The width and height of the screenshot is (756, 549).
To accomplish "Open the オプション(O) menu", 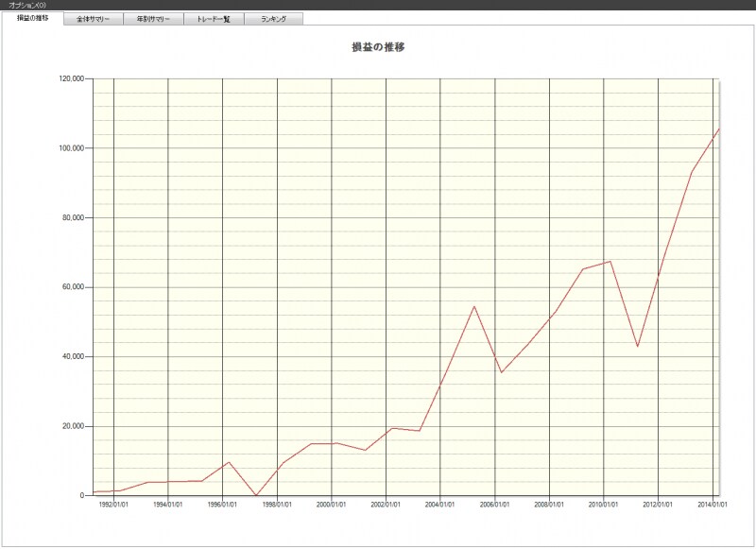I will click(26, 6).
